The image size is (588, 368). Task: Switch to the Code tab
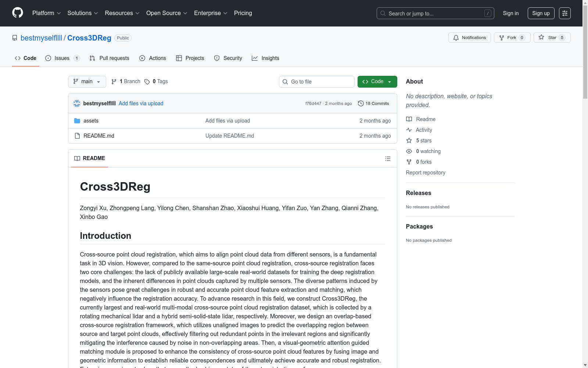pos(26,58)
